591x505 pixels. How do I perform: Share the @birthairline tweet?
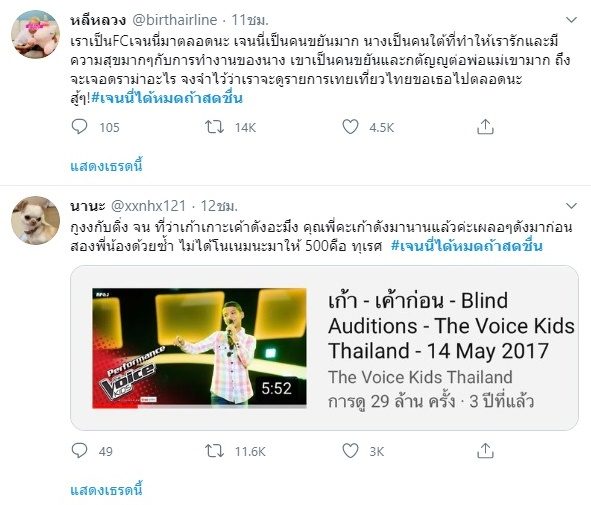click(x=485, y=127)
